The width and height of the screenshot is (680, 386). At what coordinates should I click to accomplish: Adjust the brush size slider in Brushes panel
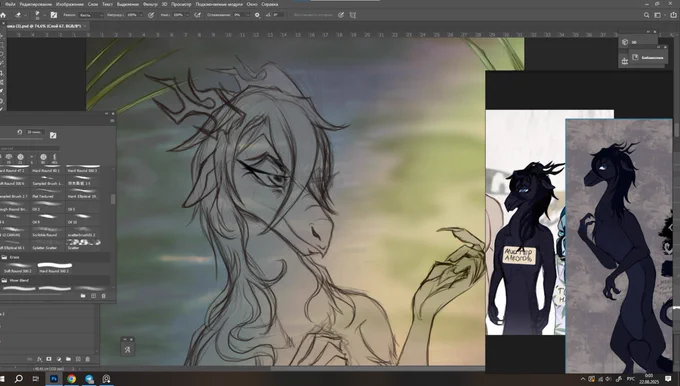tap(22, 139)
